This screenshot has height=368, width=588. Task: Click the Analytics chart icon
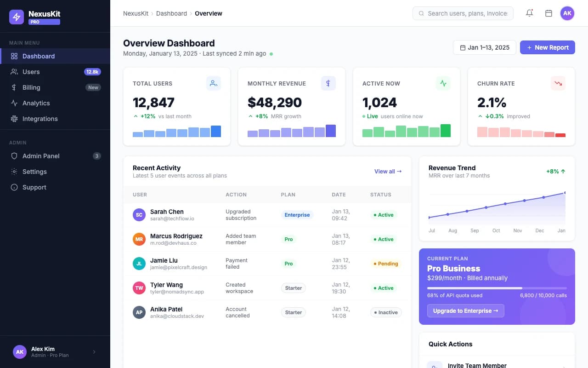(x=14, y=103)
